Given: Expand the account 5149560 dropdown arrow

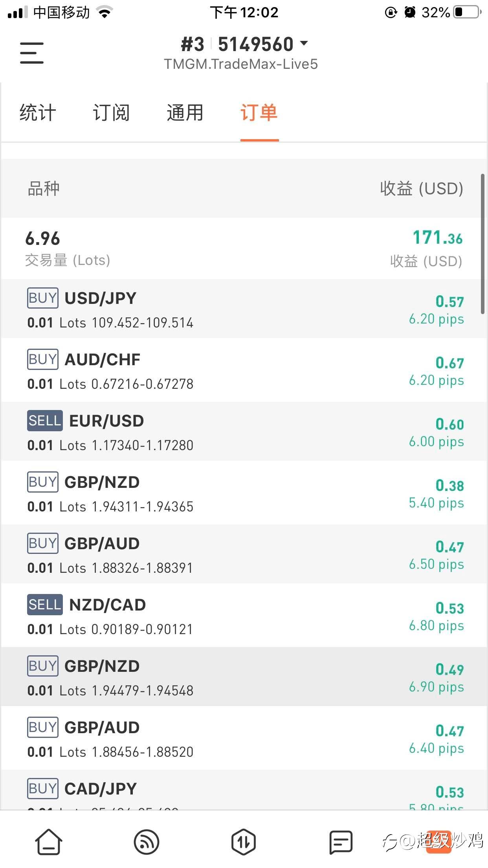Looking at the screenshot, I should pos(304,43).
